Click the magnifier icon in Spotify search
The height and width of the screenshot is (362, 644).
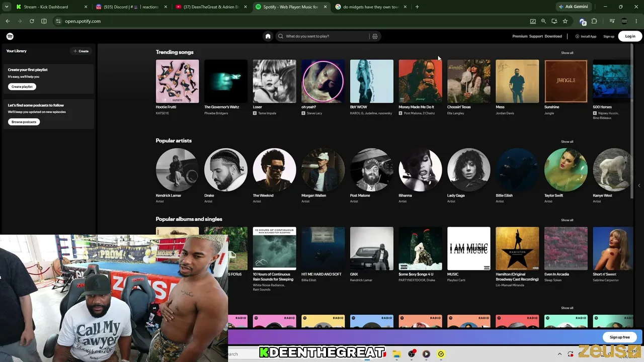[281, 36]
